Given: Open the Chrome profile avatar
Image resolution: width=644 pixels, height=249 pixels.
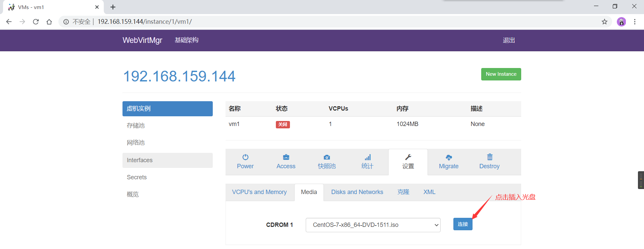Looking at the screenshot, I should [x=622, y=22].
